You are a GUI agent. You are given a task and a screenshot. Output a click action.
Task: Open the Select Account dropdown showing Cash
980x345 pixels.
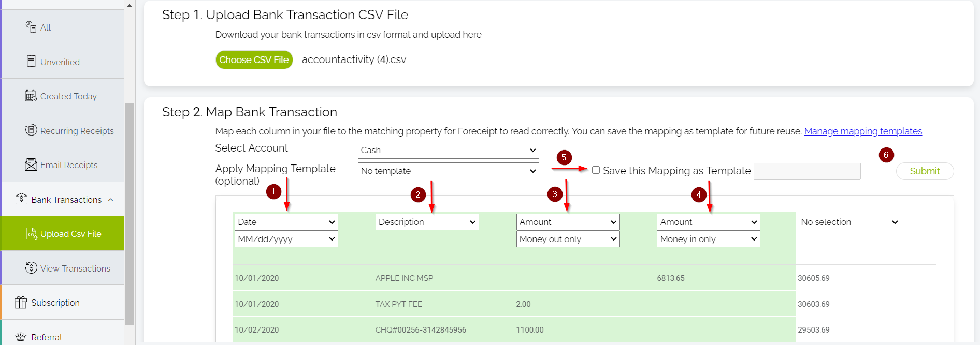(448, 150)
